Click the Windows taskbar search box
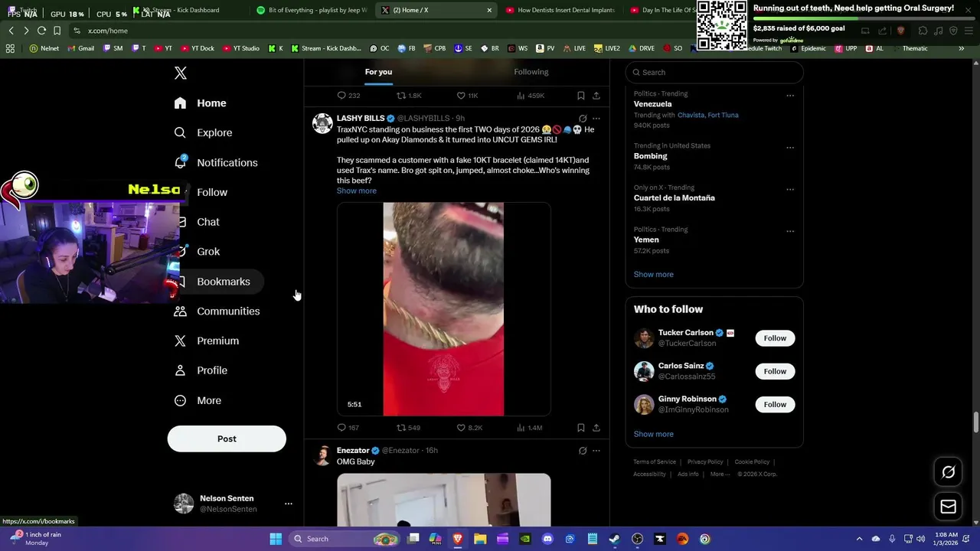980x551 pixels. click(346, 539)
